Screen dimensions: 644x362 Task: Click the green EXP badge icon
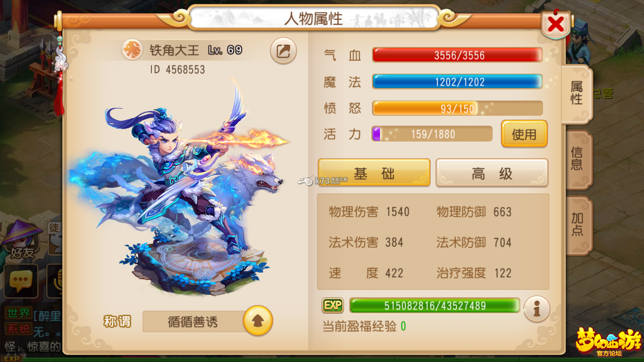click(x=333, y=305)
